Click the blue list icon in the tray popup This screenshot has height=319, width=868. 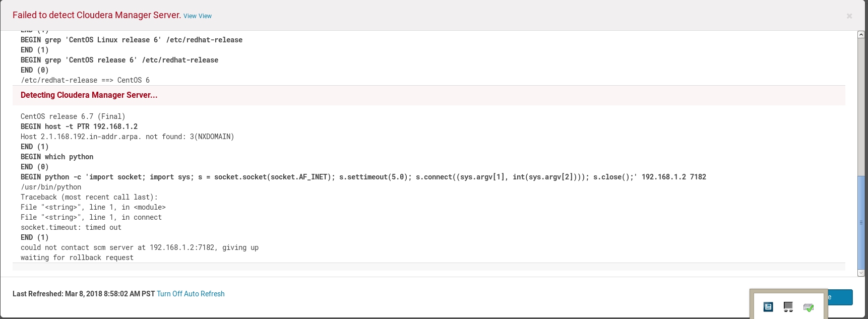coord(768,307)
